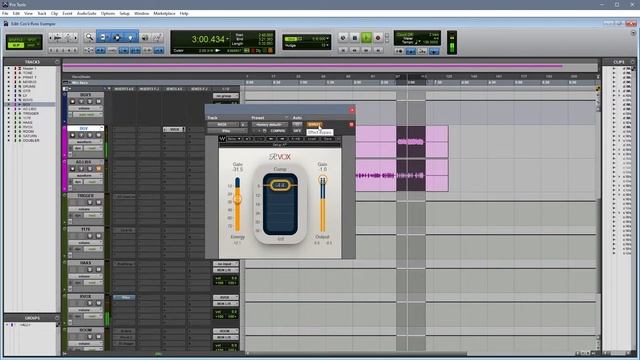The height and width of the screenshot is (360, 640).
Task: Click the transport Record button
Action: pyautogui.click(x=378, y=38)
